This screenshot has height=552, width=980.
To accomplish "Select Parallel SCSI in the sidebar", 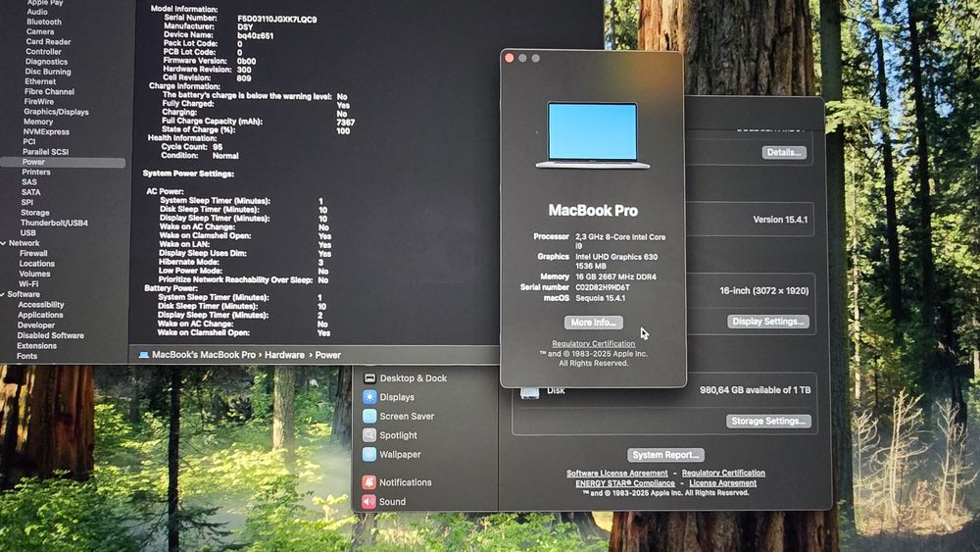I will click(46, 152).
